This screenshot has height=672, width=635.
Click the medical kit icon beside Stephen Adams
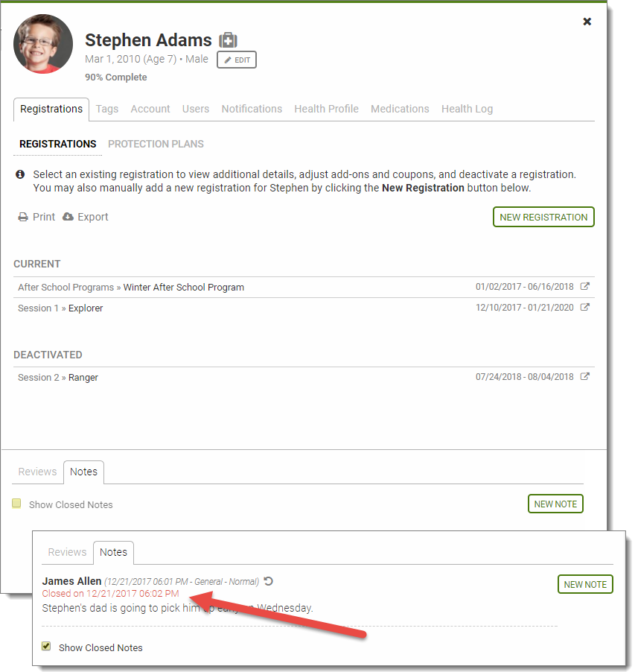tap(228, 40)
